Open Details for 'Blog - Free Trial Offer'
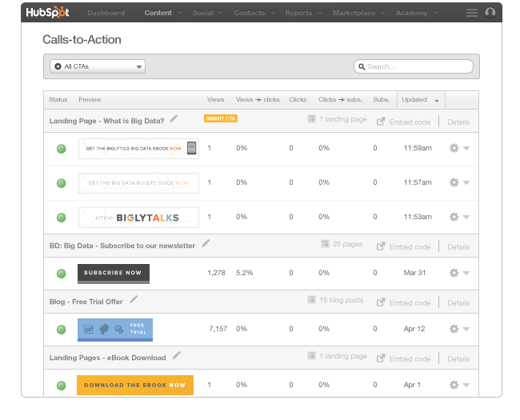 (458, 303)
